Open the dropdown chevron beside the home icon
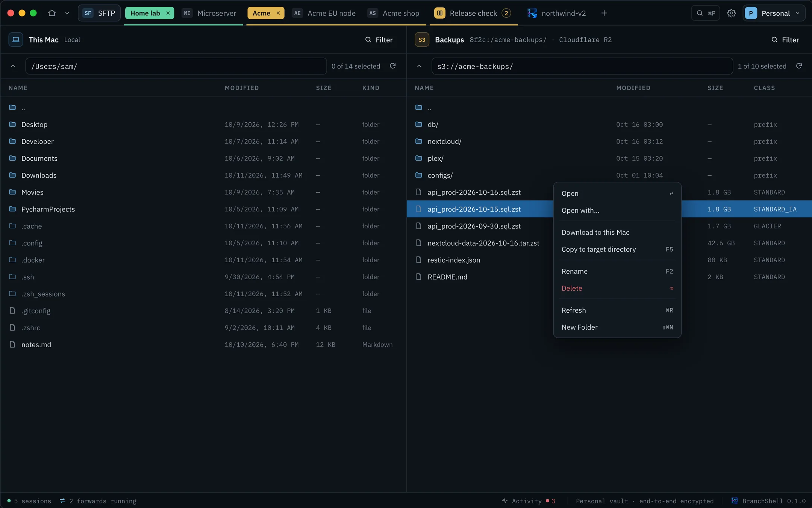 [67, 13]
